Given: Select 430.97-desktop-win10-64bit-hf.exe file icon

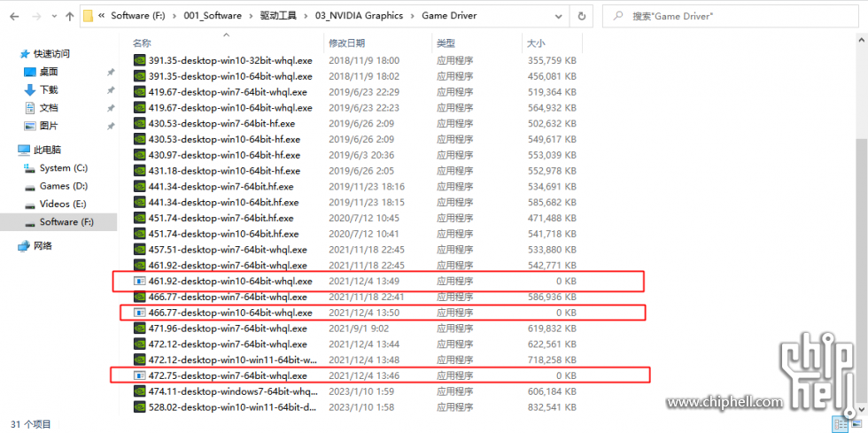Looking at the screenshot, I should tap(140, 155).
